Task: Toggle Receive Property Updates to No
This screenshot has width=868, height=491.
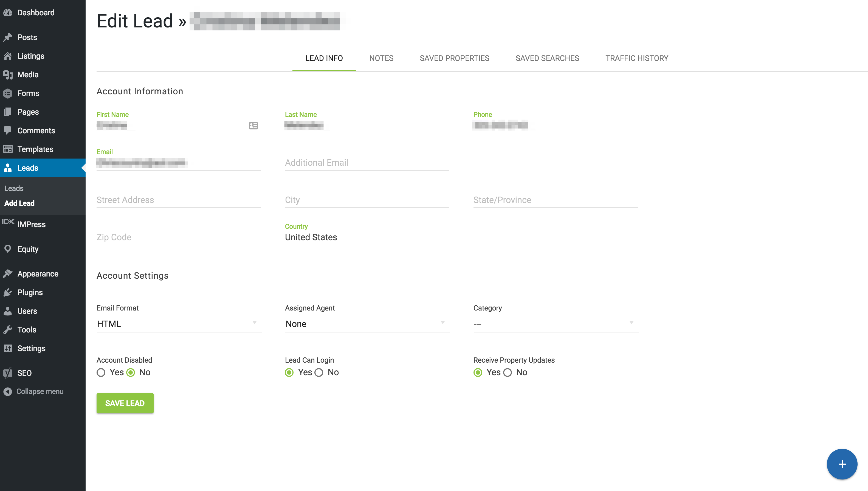Action: [507, 373]
